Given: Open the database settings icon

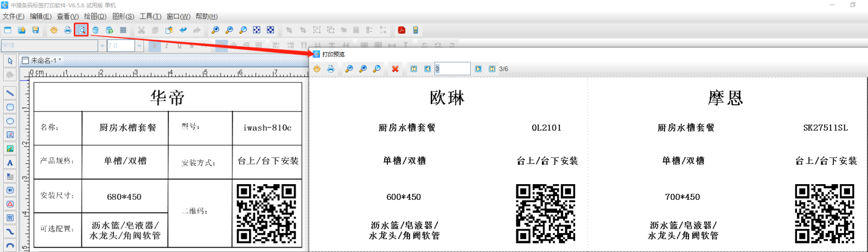Looking at the screenshot, I should [95, 30].
